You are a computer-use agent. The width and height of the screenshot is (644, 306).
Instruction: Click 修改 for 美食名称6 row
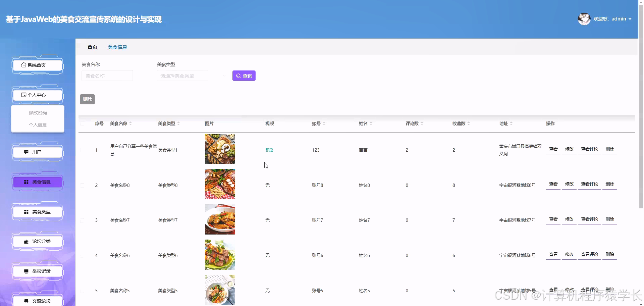click(569, 254)
